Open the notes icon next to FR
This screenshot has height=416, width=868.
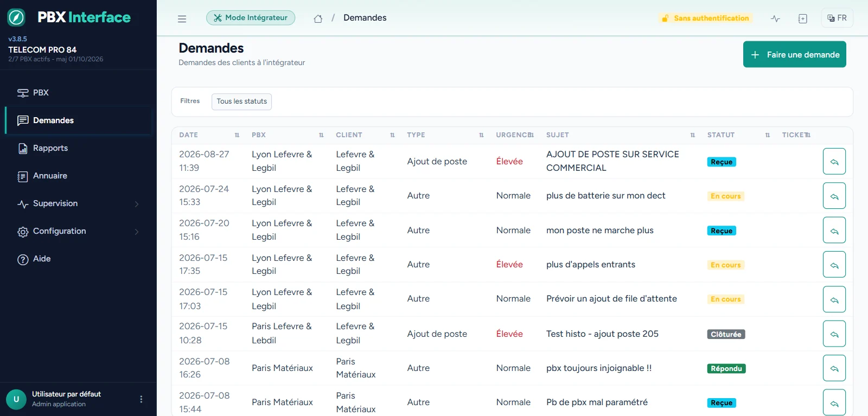802,18
